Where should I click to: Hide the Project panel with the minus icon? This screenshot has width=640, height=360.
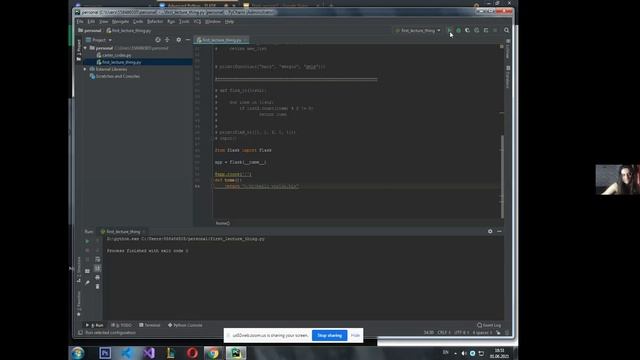(x=188, y=40)
